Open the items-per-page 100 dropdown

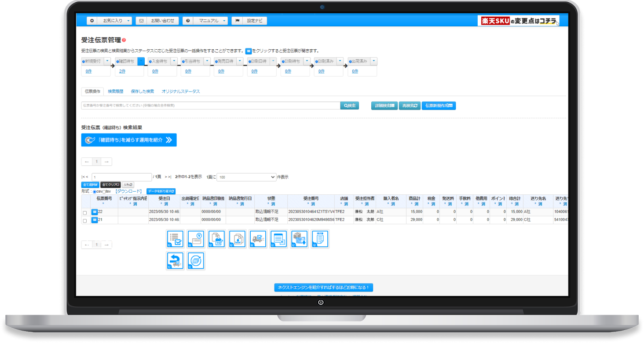246,177
